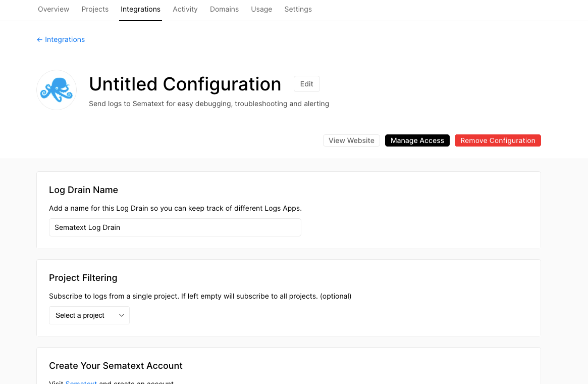Click the Project Filtering heading
The height and width of the screenshot is (384, 588).
83,278
